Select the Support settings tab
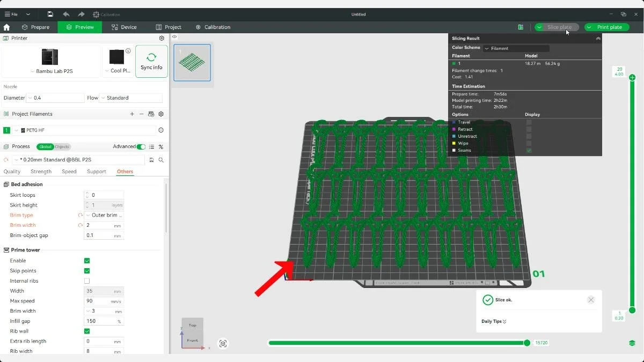Image resolution: width=644 pixels, height=362 pixels. (x=97, y=172)
